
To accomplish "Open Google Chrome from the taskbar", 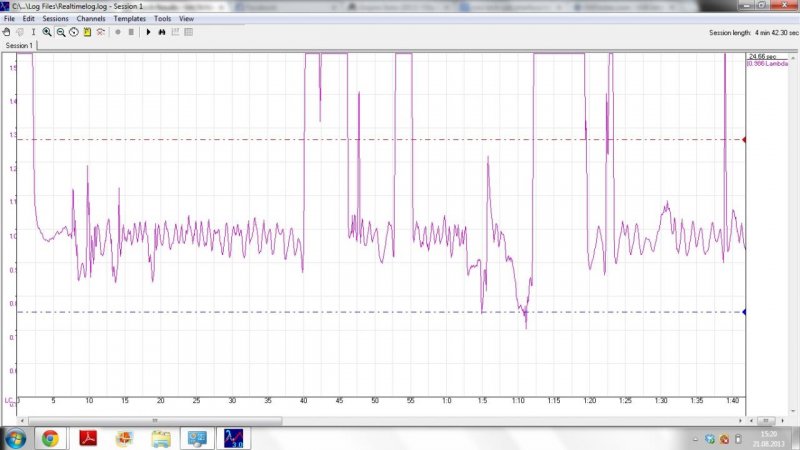I will click(50, 438).
